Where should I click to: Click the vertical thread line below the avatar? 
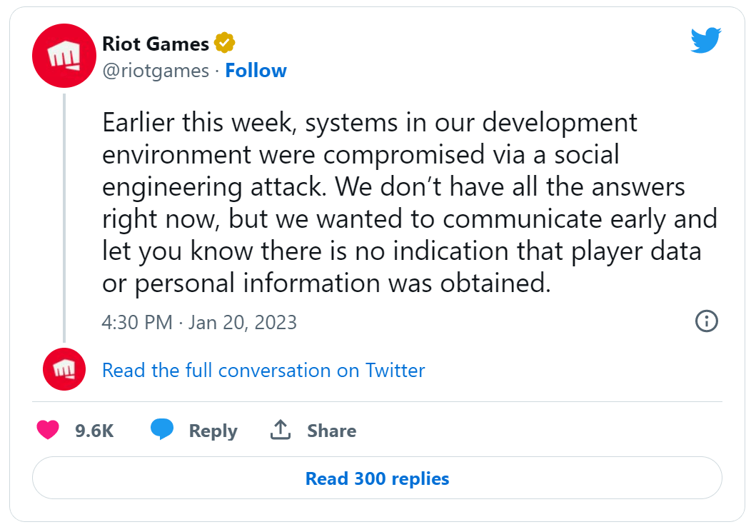point(64,218)
